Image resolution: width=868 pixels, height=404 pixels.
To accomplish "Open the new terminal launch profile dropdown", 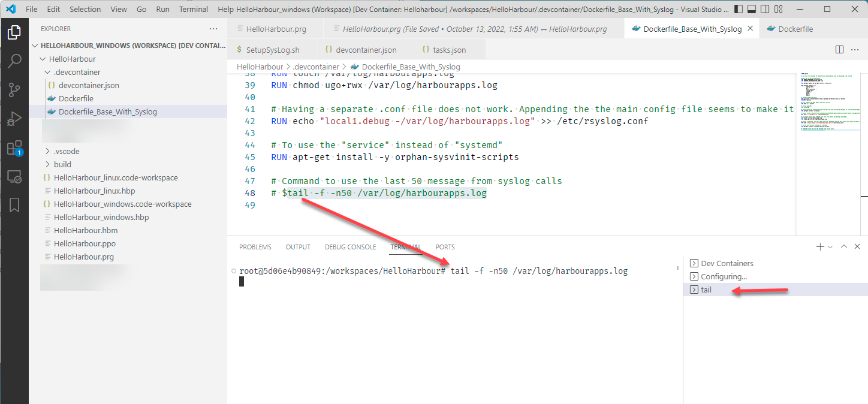I will pyautogui.click(x=830, y=247).
